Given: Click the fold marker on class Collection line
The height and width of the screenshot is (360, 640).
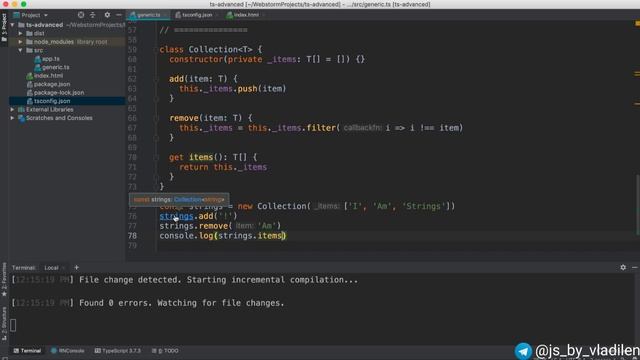Looking at the screenshot, I should click(156, 50).
